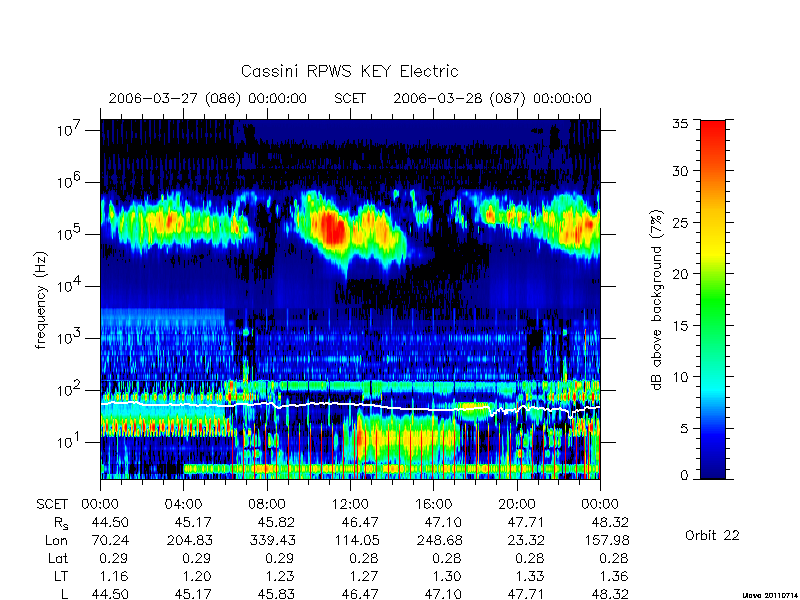Click the Lon value 339.43

click(272, 540)
